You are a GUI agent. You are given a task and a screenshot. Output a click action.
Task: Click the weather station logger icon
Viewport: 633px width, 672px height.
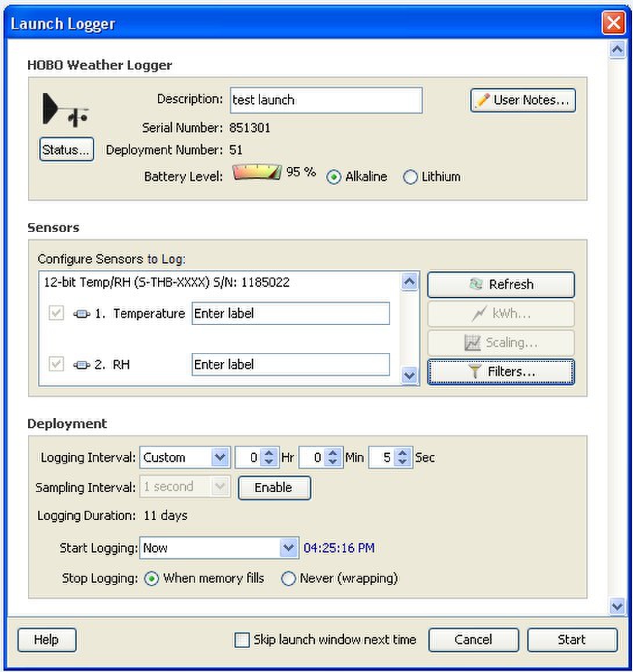tap(64, 110)
